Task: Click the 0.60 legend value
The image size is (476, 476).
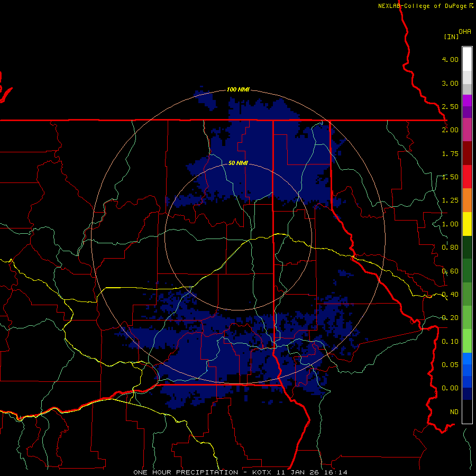Action: tap(450, 271)
